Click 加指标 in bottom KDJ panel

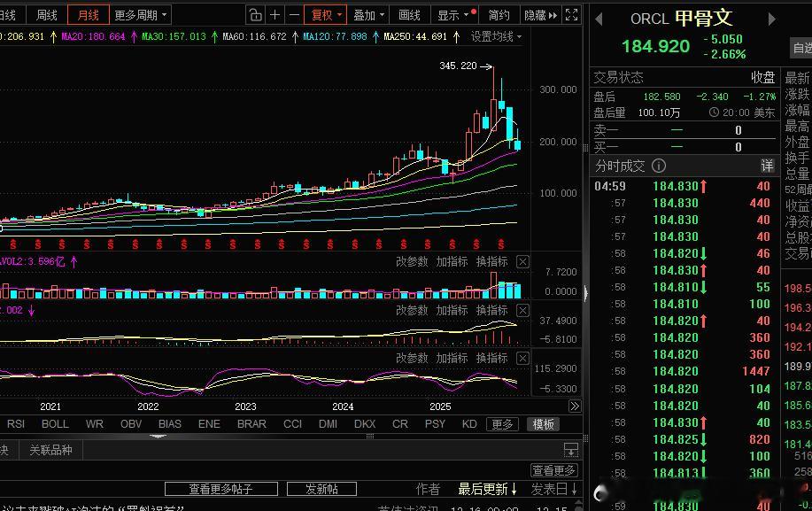click(x=452, y=358)
